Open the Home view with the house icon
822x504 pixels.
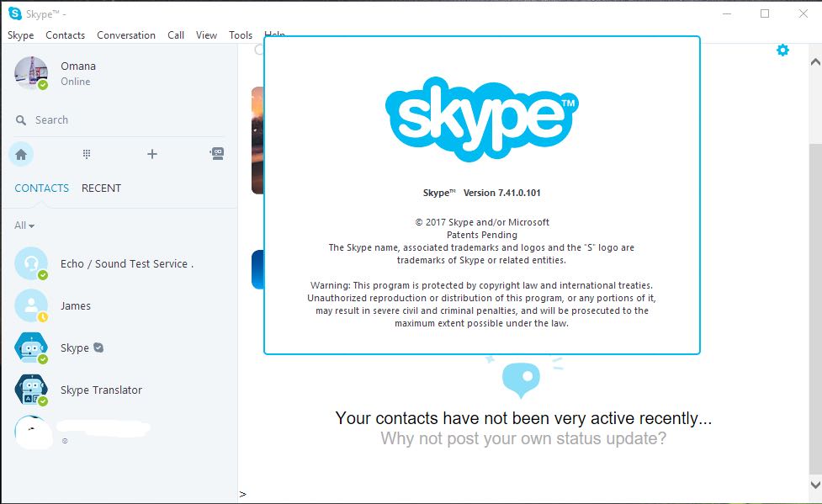coord(20,154)
